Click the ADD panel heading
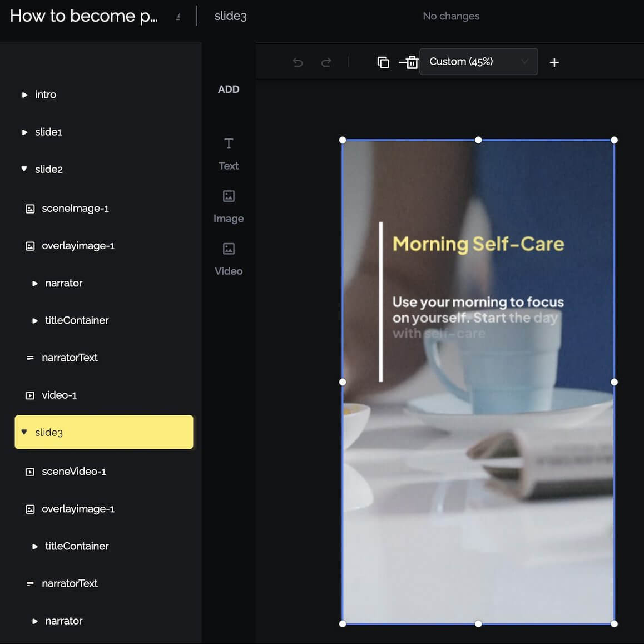 (x=229, y=90)
